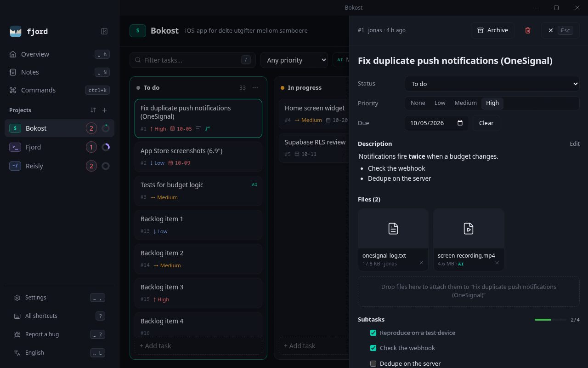Uncheck the Check the webhook subtask

tap(373, 348)
